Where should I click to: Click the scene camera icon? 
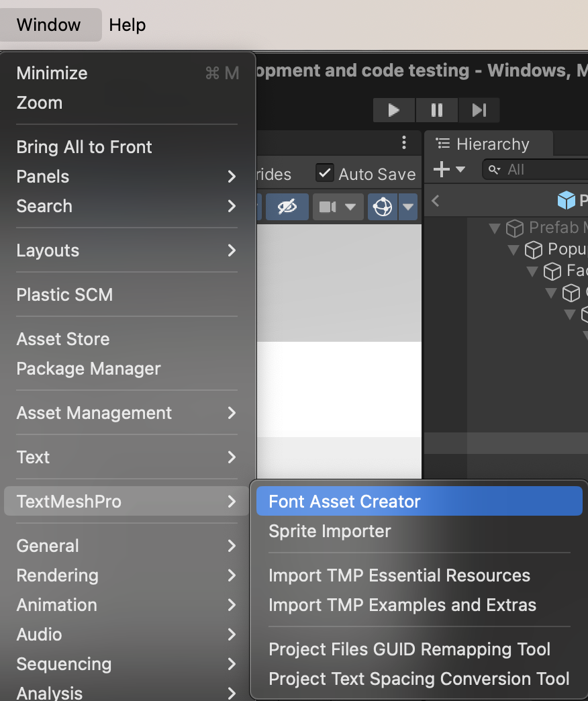click(328, 207)
